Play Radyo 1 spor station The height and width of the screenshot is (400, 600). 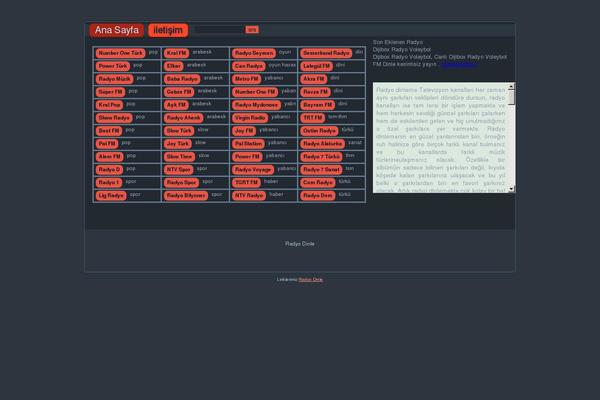coord(109,183)
